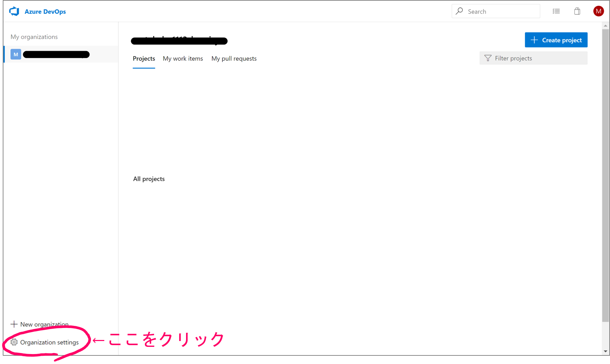Switch to the My work items tab

click(x=183, y=58)
